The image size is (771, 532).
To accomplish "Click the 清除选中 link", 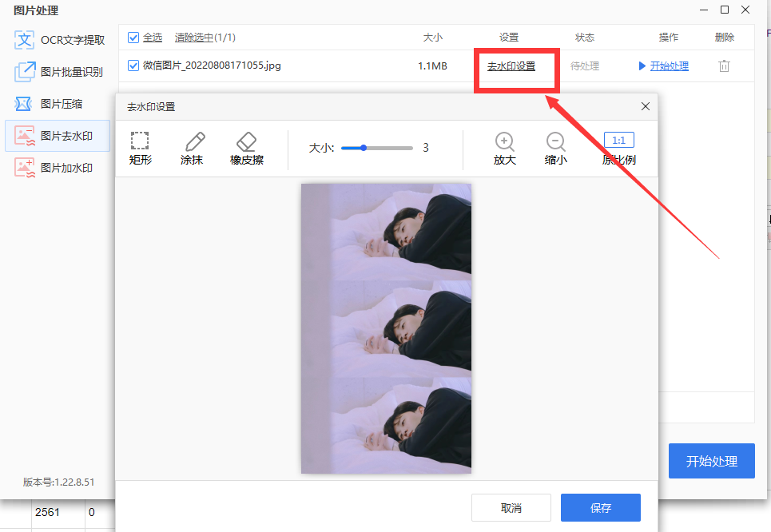I will 194,38.
